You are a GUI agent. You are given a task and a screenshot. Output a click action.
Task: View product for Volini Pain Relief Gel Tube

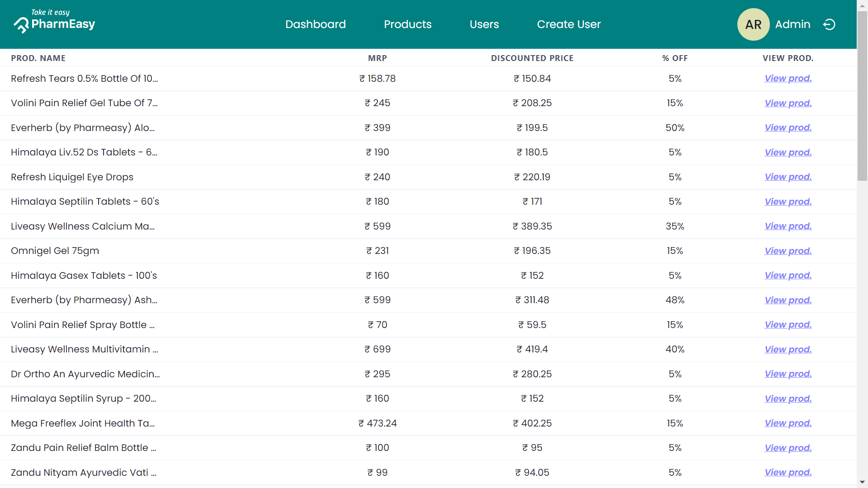tap(788, 103)
